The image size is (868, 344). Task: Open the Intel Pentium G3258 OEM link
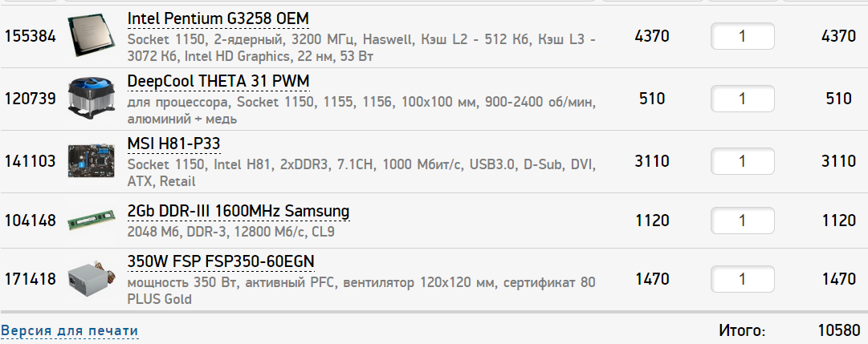coord(218,18)
